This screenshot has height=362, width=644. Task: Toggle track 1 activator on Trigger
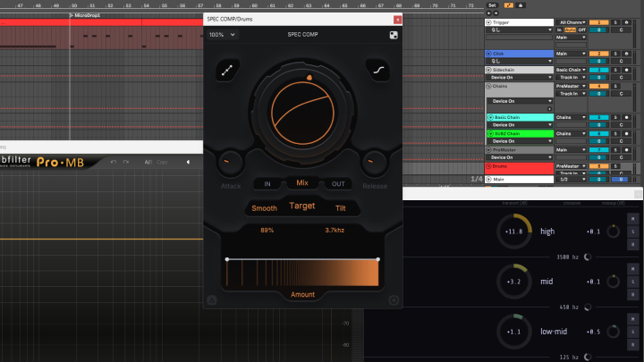[x=598, y=22]
